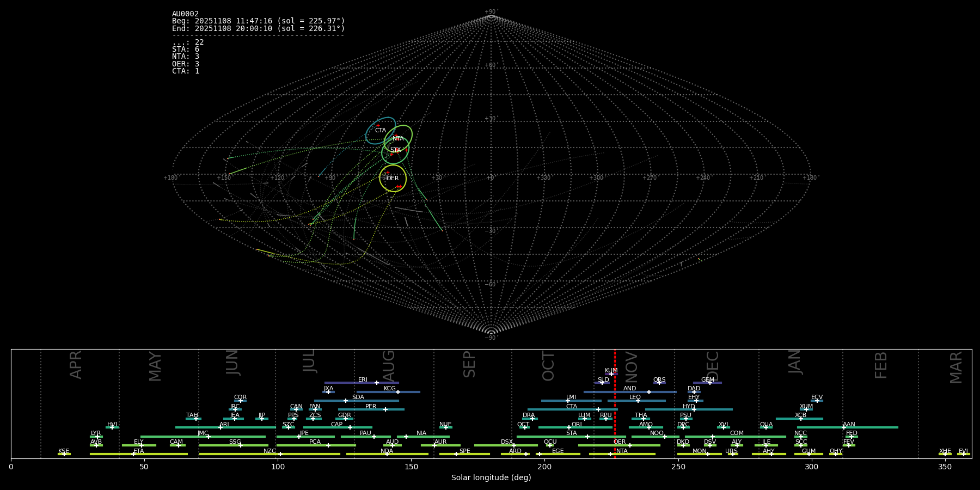Click the "Solar longitude (deg)" axis label
Image resolution: width=980 pixels, height=490 pixels.
[x=491, y=477]
